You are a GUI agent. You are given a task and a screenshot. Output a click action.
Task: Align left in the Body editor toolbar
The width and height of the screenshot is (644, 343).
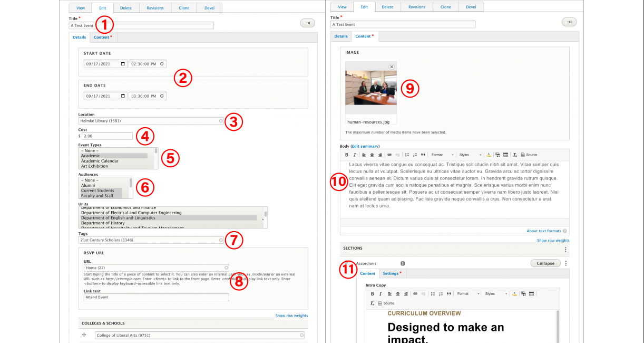click(364, 155)
